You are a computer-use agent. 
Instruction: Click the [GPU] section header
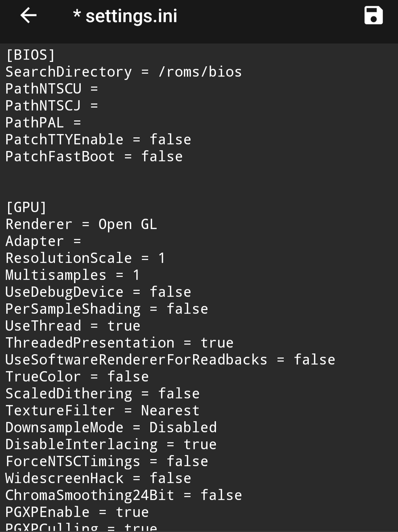click(x=26, y=207)
